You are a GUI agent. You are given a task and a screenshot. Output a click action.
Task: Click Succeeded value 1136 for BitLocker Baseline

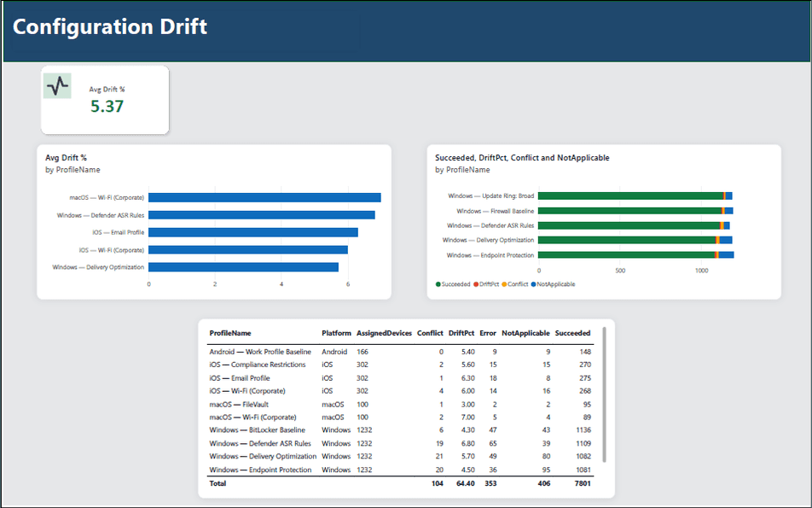point(583,430)
